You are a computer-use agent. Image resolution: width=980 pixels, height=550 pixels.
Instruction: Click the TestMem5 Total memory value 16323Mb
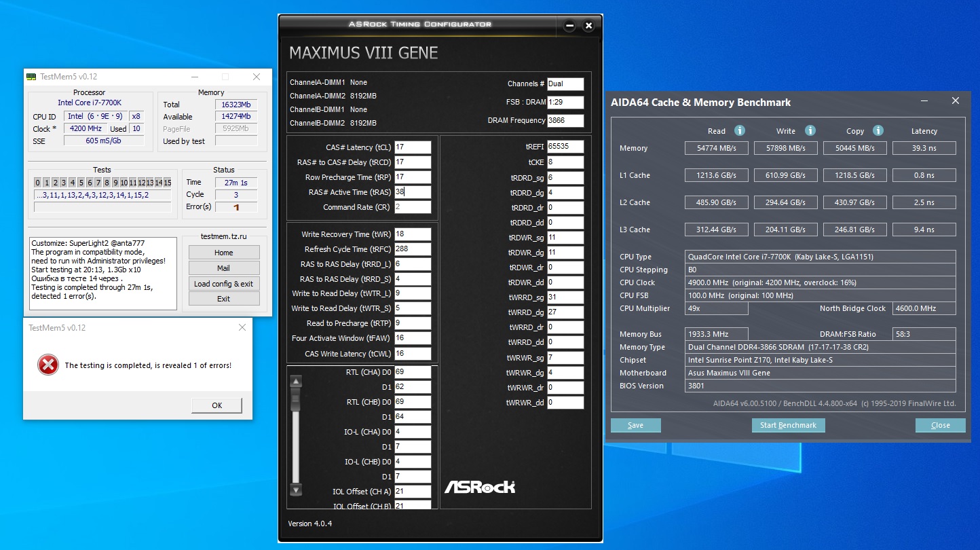[235, 105]
